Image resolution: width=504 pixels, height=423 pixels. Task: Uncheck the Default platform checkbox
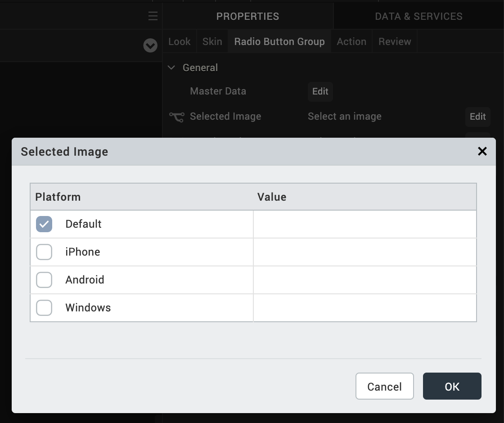(x=44, y=224)
